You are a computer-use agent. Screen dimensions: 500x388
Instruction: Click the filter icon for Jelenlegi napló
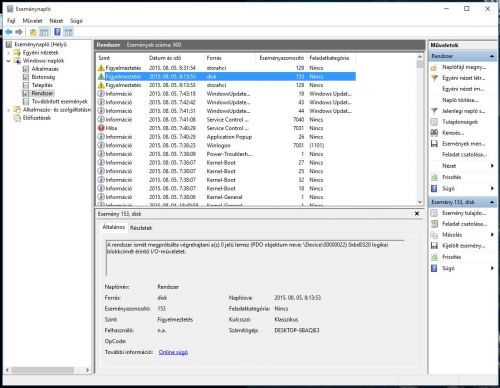(x=434, y=111)
